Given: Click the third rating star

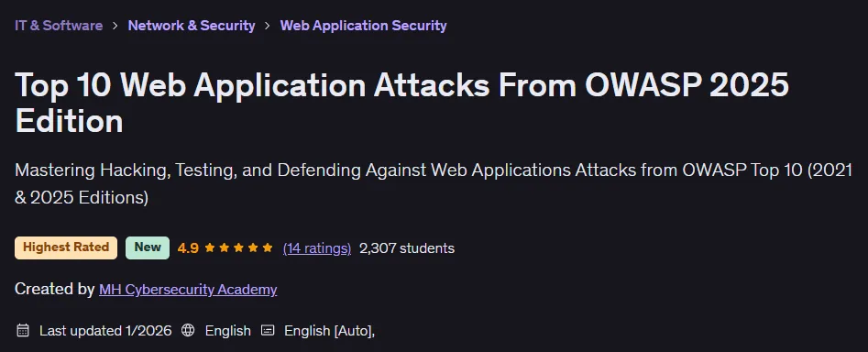Looking at the screenshot, I should pyautogui.click(x=238, y=247).
